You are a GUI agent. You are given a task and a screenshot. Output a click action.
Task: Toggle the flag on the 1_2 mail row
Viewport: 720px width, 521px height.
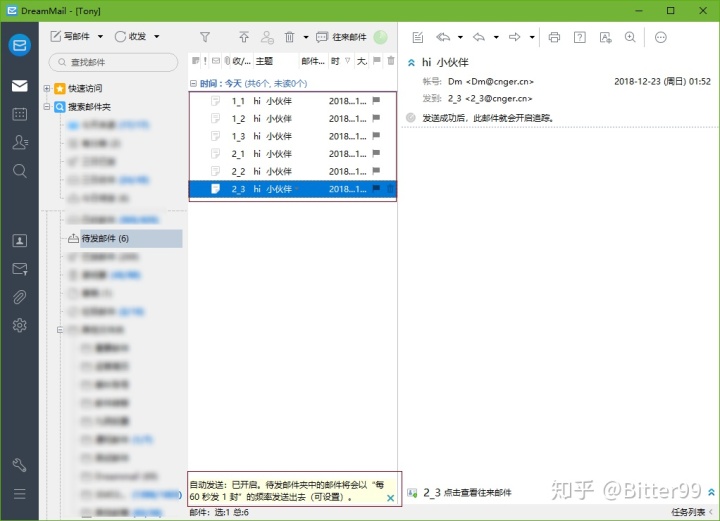coord(376,118)
